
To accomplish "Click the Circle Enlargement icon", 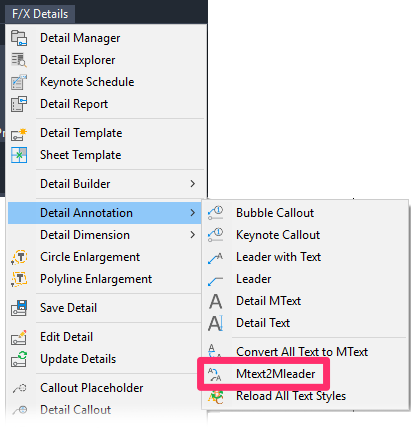I will click(19, 257).
